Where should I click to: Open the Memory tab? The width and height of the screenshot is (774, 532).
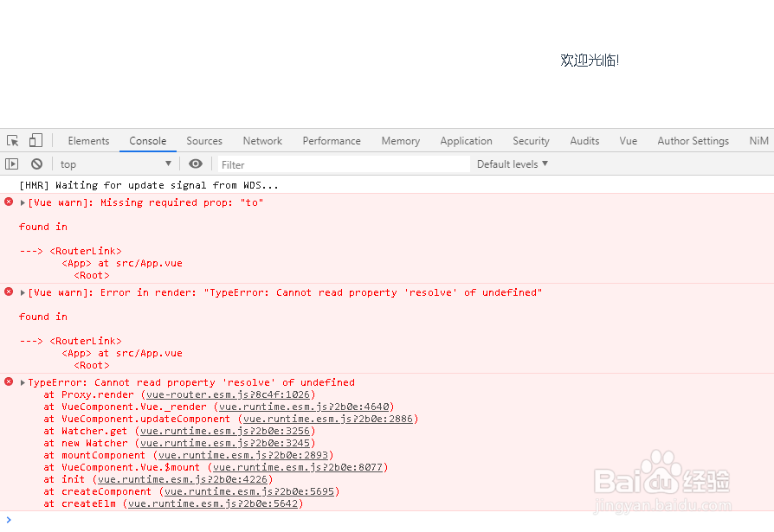pos(400,141)
